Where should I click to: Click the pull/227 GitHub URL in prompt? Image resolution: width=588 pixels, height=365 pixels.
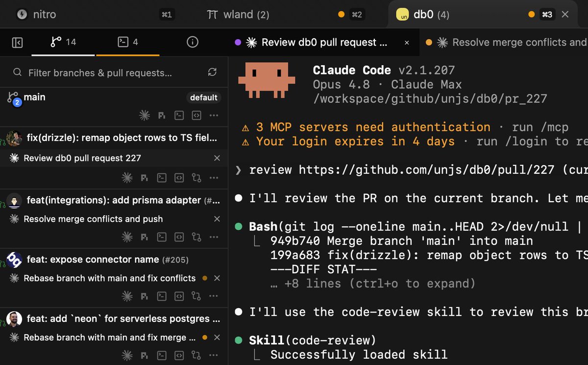tap(427, 170)
